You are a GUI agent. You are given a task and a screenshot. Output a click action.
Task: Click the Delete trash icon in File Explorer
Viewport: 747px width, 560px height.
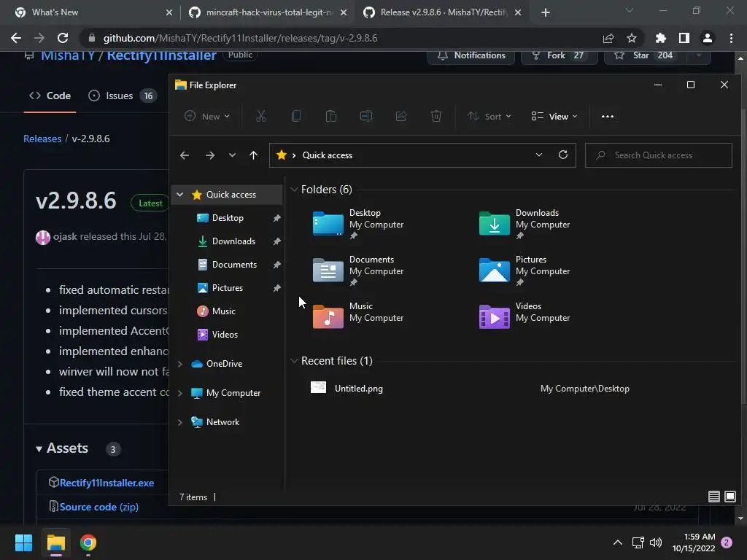[x=436, y=116]
